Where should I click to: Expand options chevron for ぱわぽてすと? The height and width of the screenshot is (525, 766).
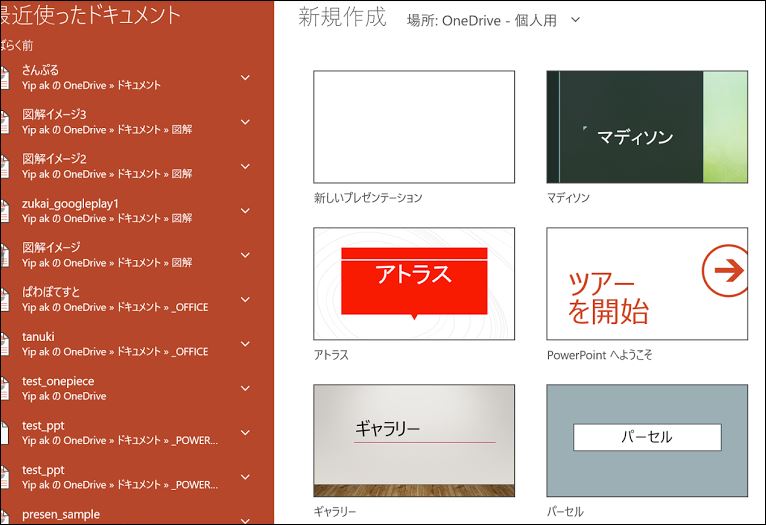point(245,299)
